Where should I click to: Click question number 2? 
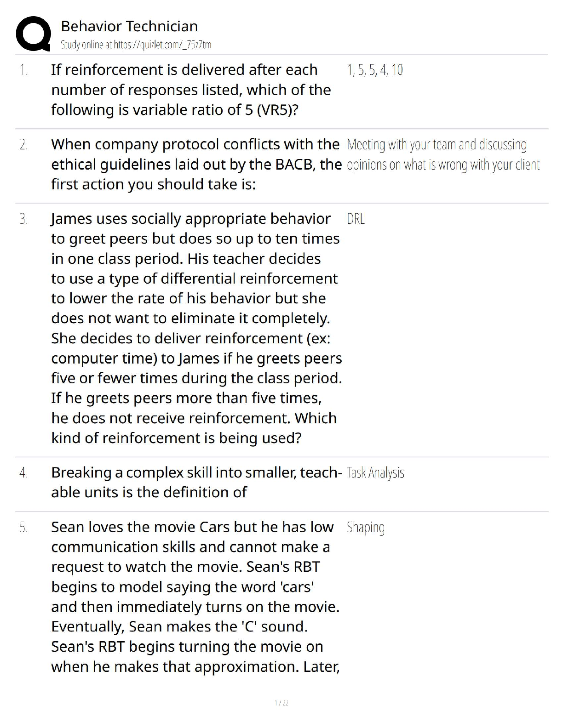pos(24,145)
